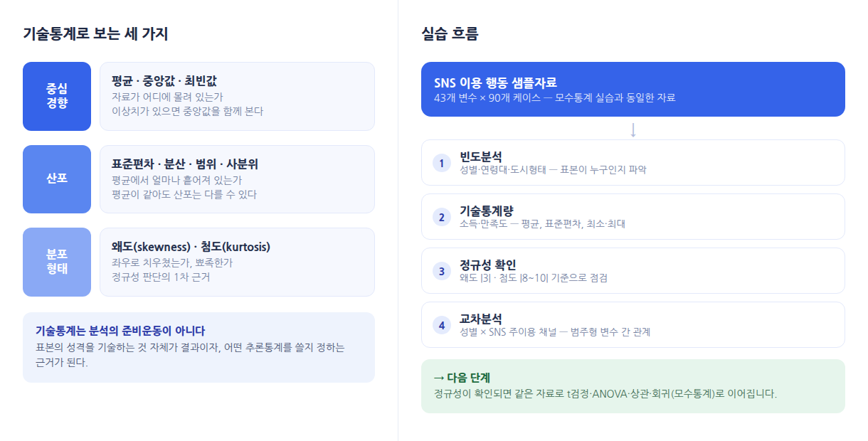The height and width of the screenshot is (441, 868).
Task: Click the step 3 number badge
Action: (x=442, y=271)
